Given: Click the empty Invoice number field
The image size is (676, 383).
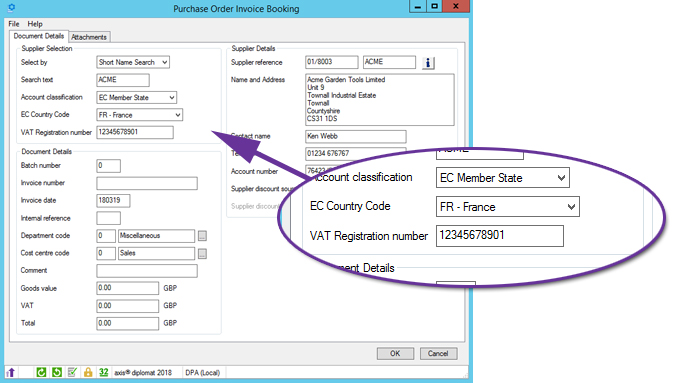Looking at the screenshot, I should 147,183.
